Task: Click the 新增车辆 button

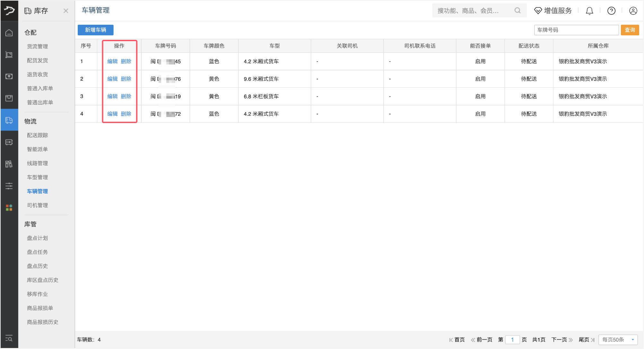Action: [x=95, y=30]
